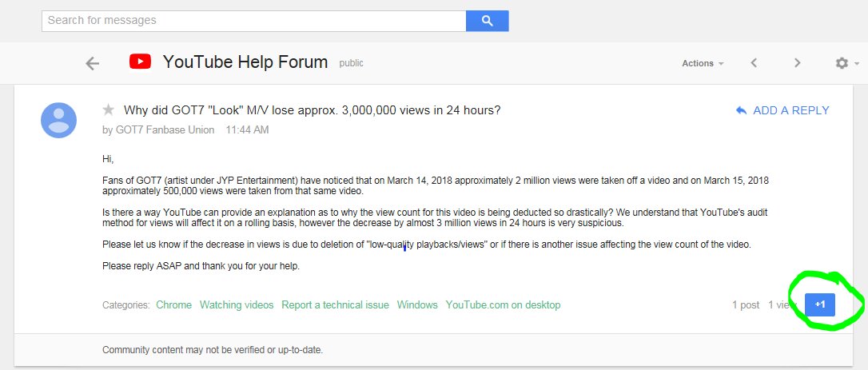Open the settings gear menu

pos(846,63)
